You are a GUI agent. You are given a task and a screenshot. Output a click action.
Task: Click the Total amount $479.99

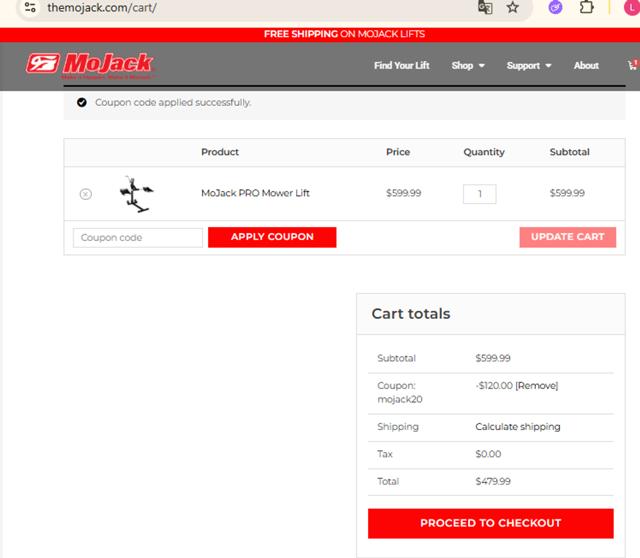click(493, 482)
